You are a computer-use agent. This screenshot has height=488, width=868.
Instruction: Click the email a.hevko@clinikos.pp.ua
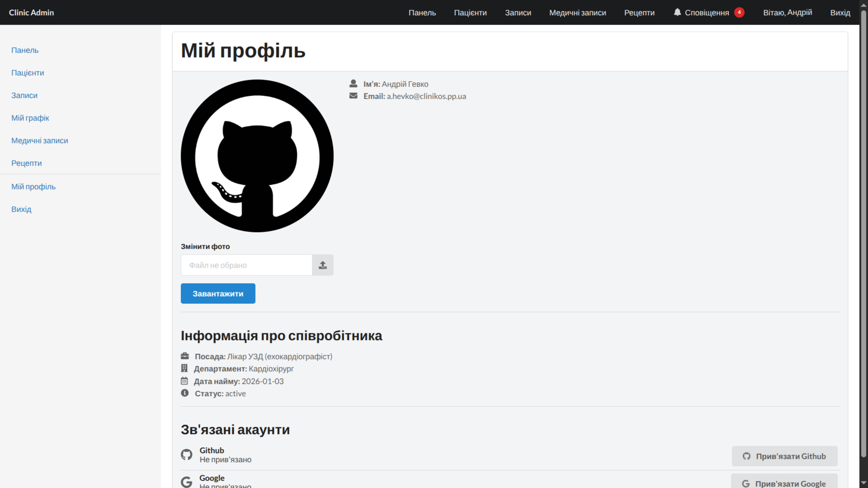point(426,96)
